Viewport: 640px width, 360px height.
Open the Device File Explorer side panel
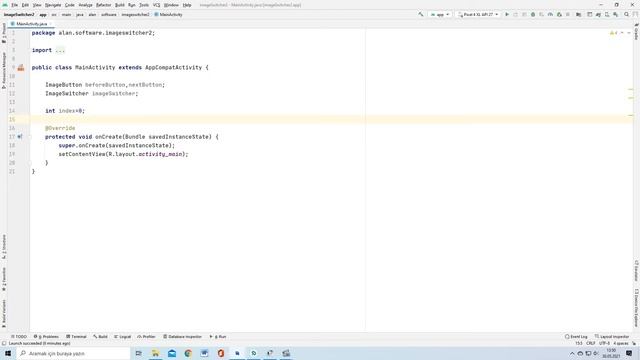636,308
